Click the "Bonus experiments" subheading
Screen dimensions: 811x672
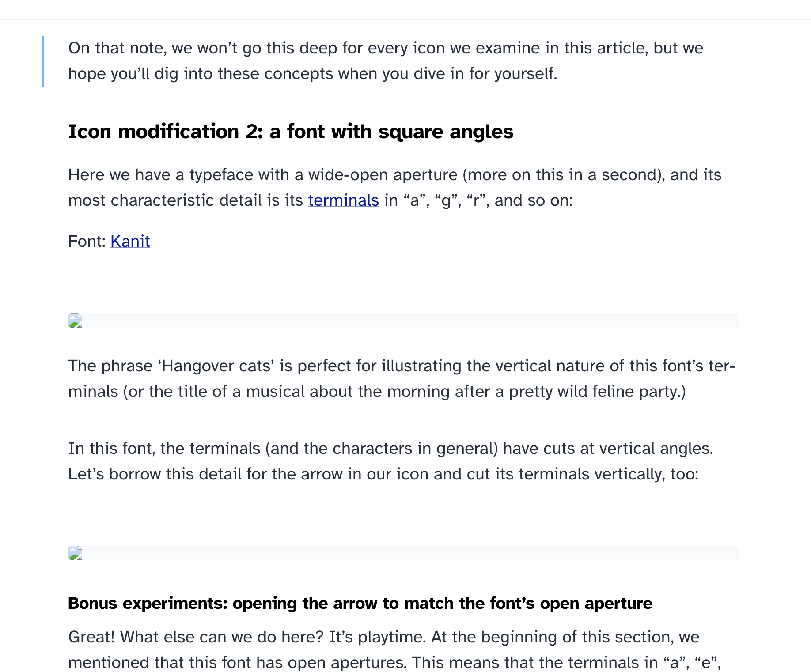(360, 603)
